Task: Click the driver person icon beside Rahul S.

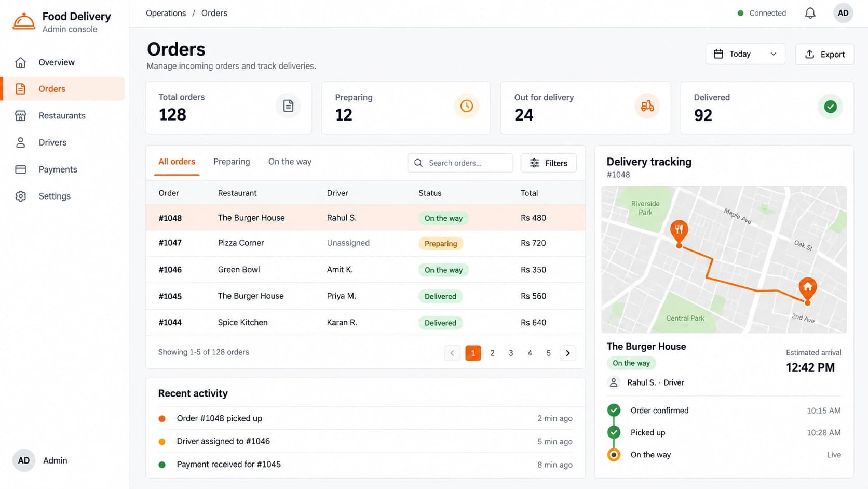Action: coord(614,382)
